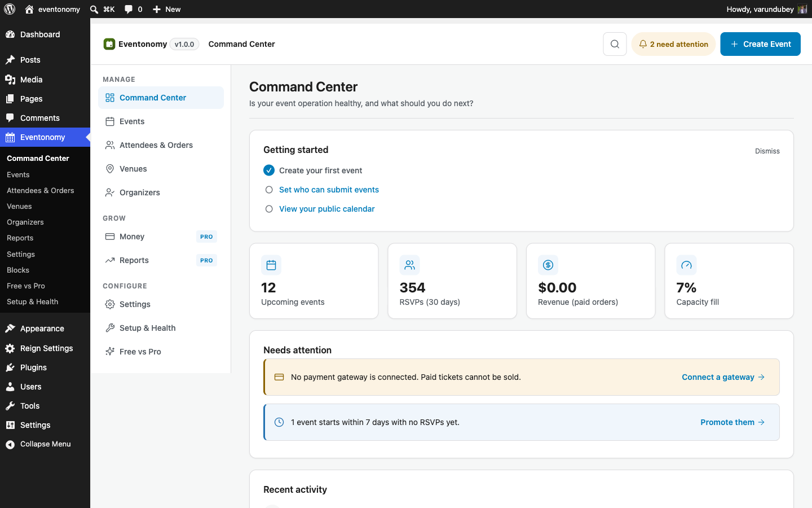Open comments bubble in admin bar

(x=133, y=9)
